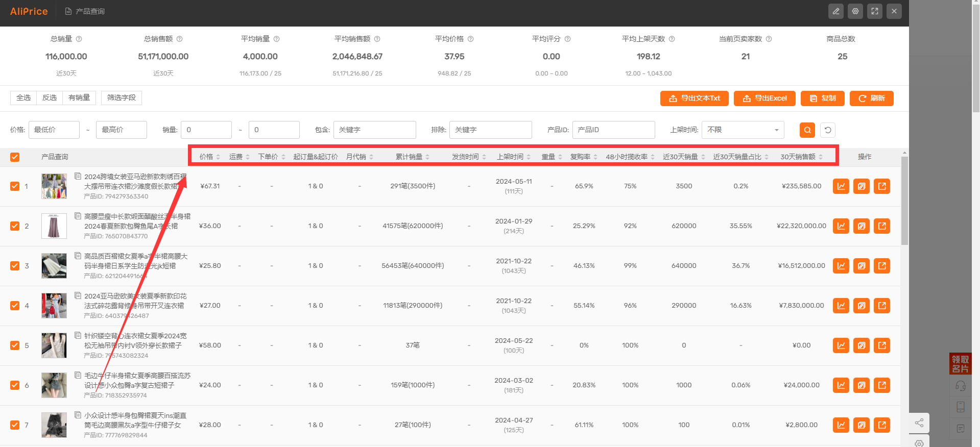Image resolution: width=980 pixels, height=447 pixels.
Task: Click product thumbnail of row 5
Action: [54, 345]
